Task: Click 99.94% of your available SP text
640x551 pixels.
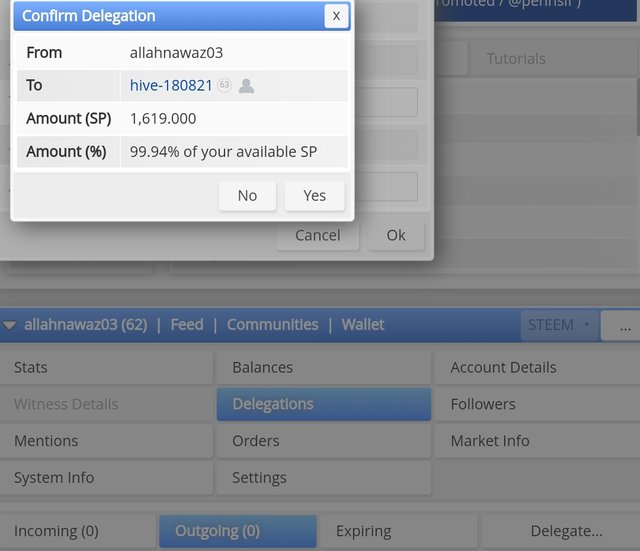Action: [223, 152]
